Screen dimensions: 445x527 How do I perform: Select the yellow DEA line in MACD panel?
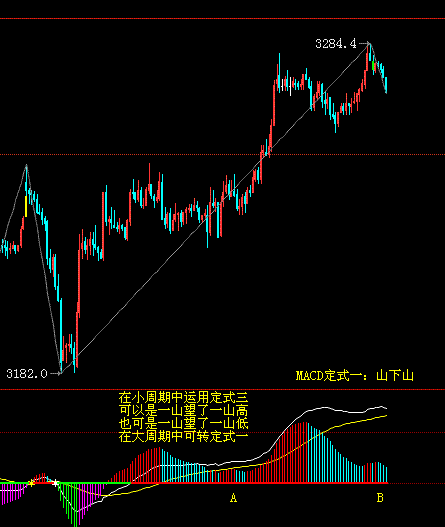(x=353, y=421)
